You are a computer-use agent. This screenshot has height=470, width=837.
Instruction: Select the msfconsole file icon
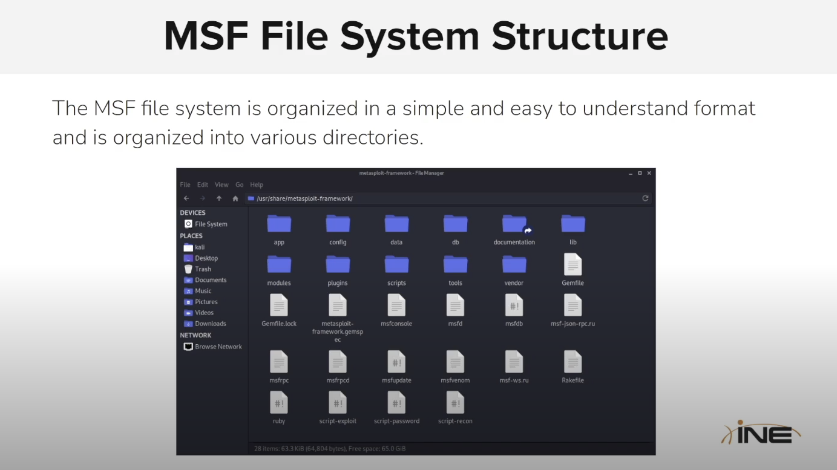(396, 305)
